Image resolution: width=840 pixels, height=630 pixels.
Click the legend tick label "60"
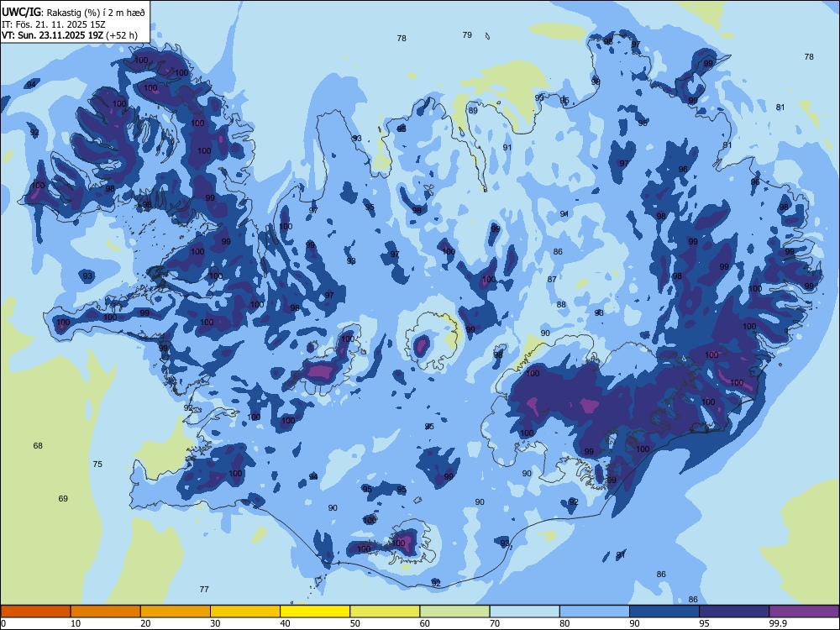tap(425, 623)
